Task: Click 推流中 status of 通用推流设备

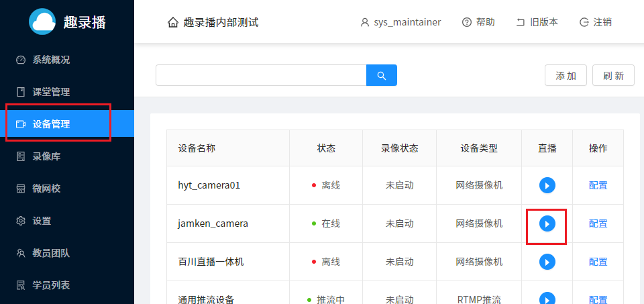Action: point(331,299)
